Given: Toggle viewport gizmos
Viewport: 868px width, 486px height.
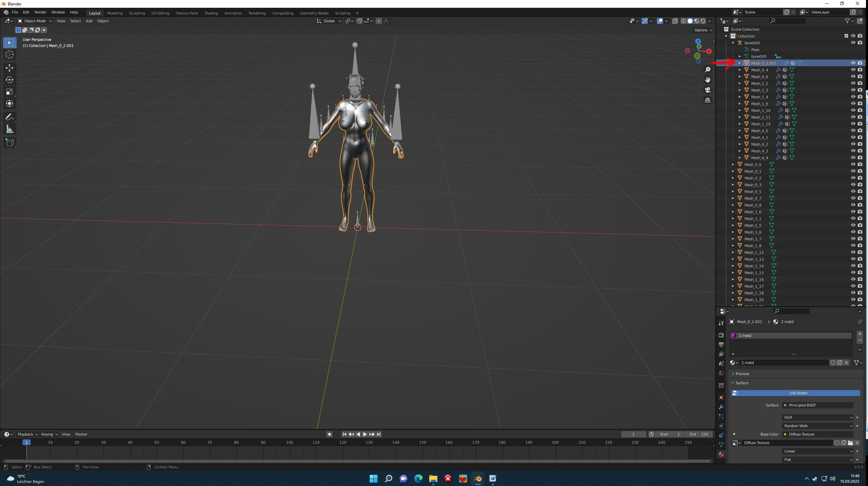Looking at the screenshot, I should tap(645, 21).
